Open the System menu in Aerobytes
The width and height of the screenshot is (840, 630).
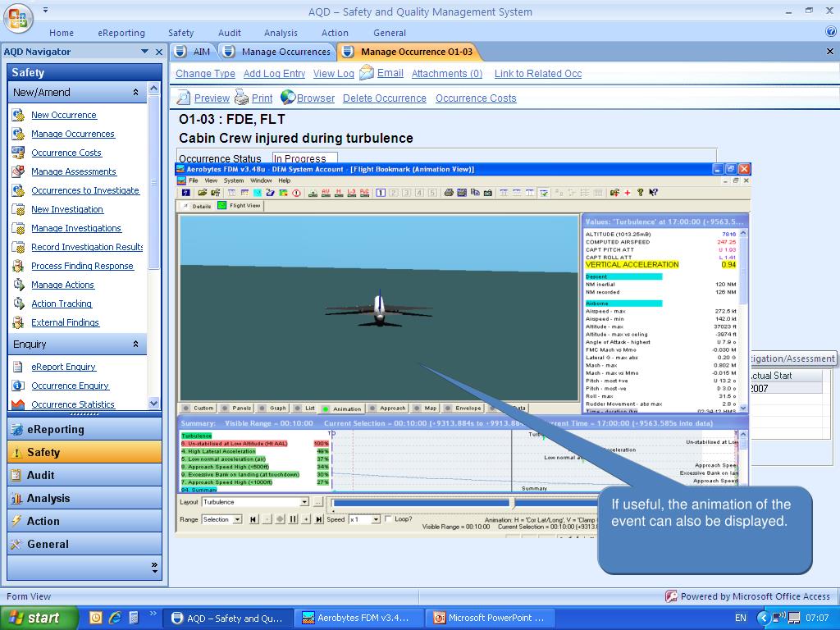coord(234,180)
